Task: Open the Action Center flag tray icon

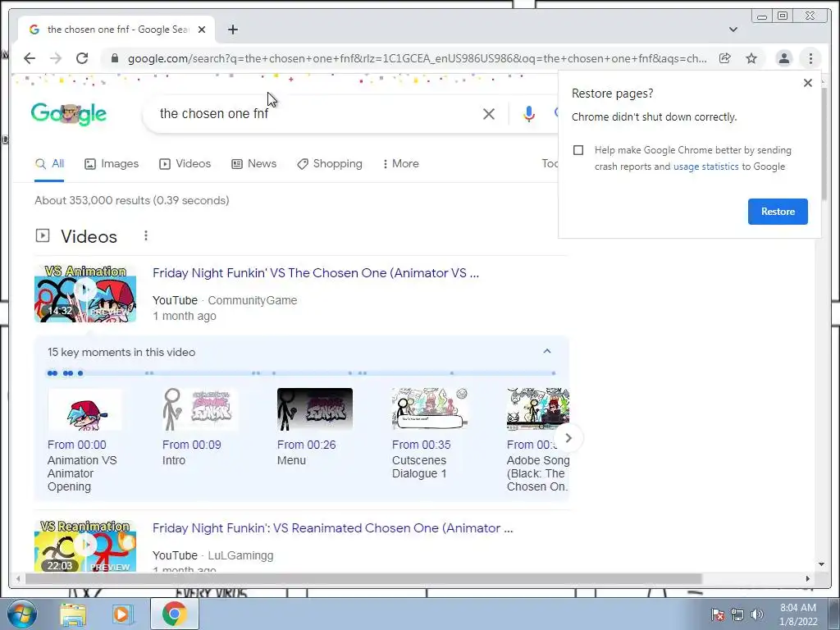Action: coord(717,614)
